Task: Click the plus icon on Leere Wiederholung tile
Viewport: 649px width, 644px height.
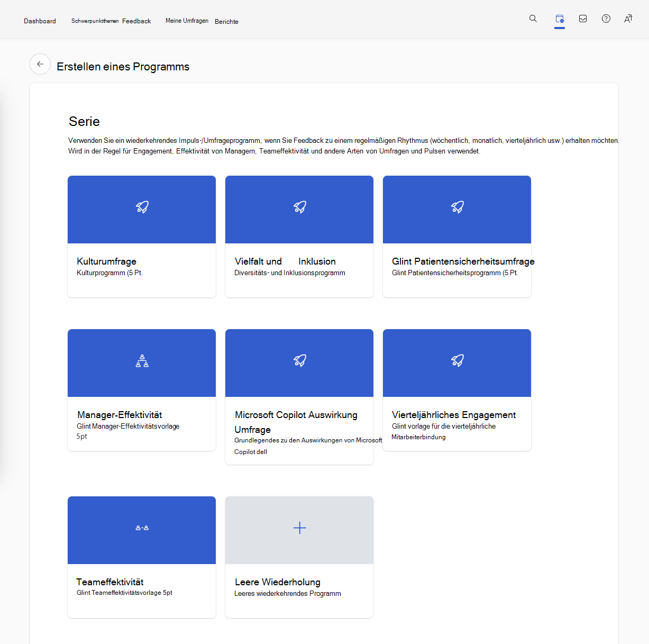Action: coord(299,528)
